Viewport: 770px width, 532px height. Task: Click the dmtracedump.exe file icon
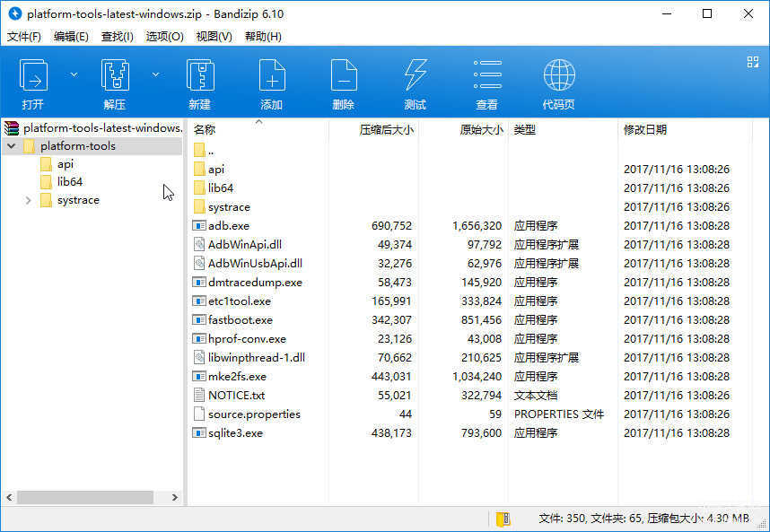[199, 283]
